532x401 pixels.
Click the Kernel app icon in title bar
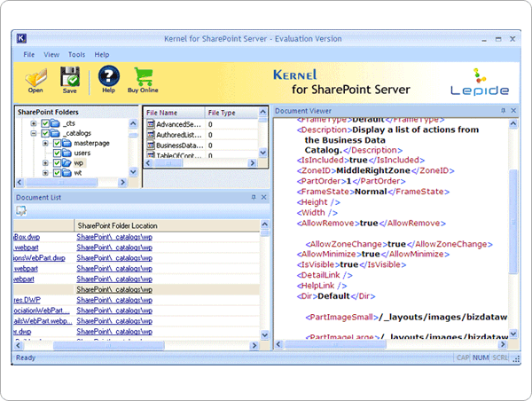click(x=21, y=38)
